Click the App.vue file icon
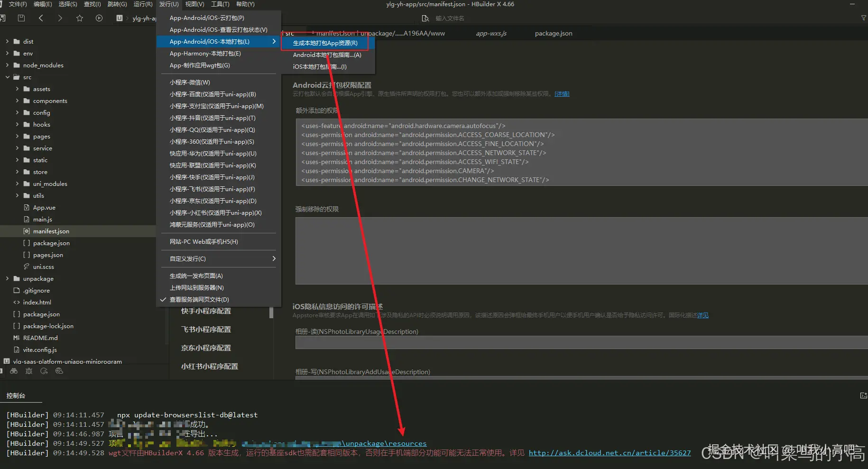The height and width of the screenshot is (469, 868). tap(27, 207)
